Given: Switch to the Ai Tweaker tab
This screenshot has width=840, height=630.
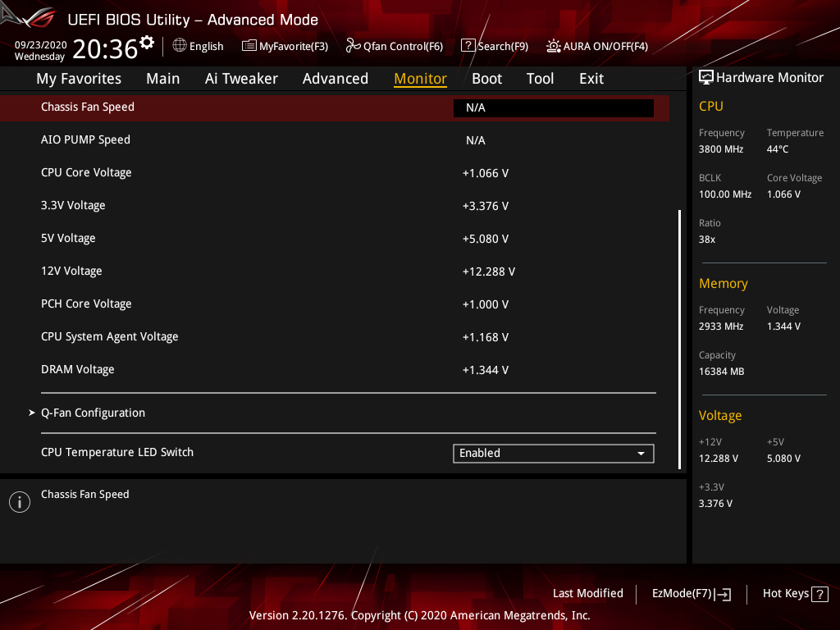Looking at the screenshot, I should 241,79.
